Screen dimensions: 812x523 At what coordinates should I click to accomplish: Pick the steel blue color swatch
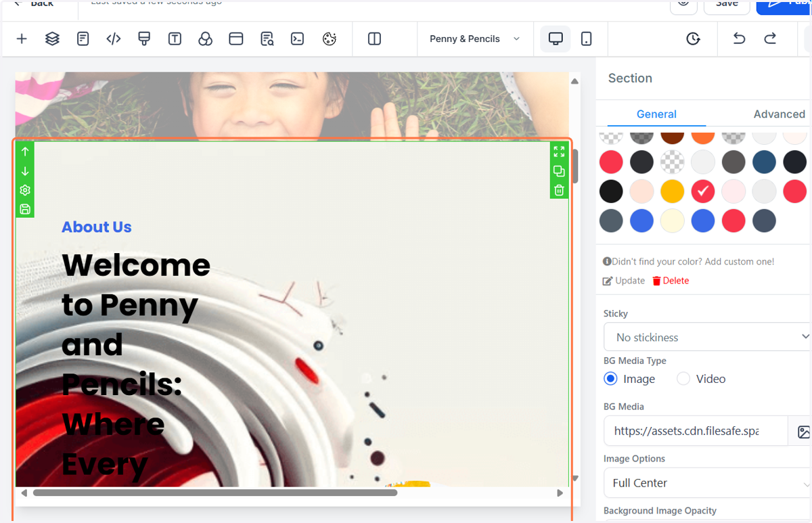coord(764,162)
